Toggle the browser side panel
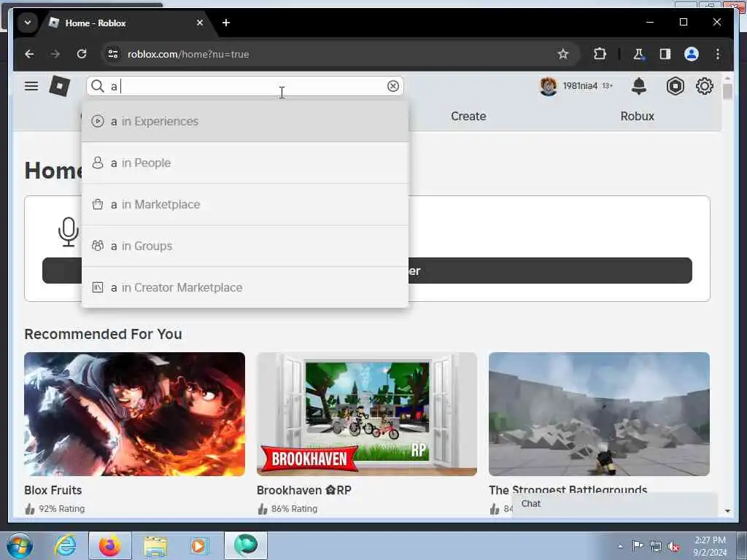 665,54
